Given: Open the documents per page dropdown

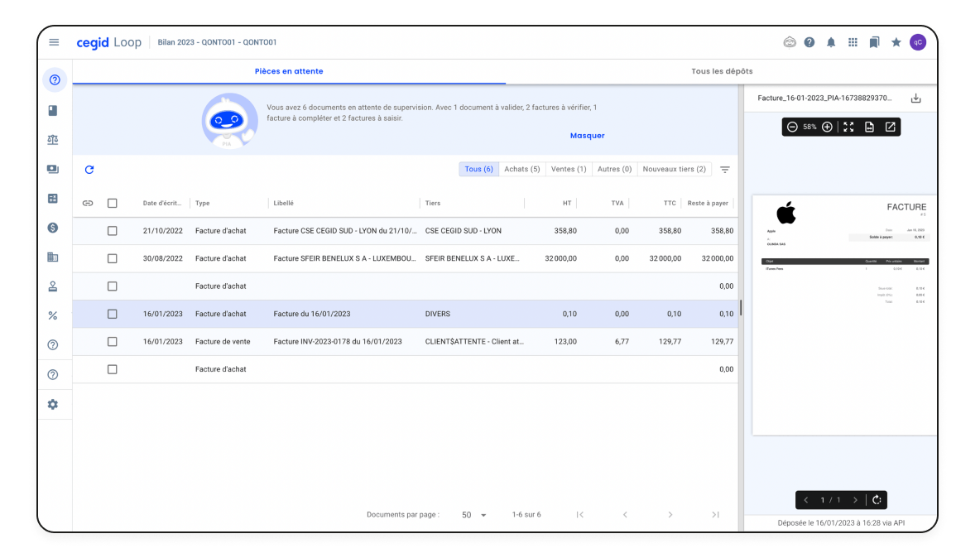Looking at the screenshot, I should pyautogui.click(x=473, y=515).
